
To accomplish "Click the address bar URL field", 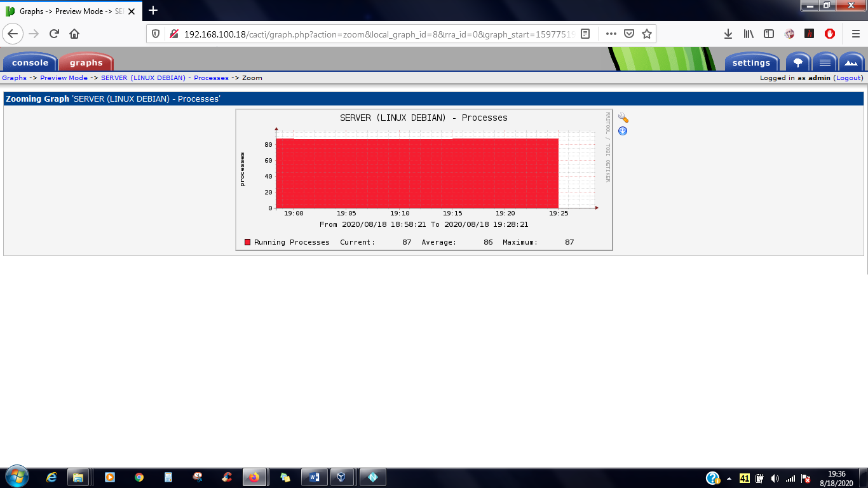I will (x=379, y=34).
